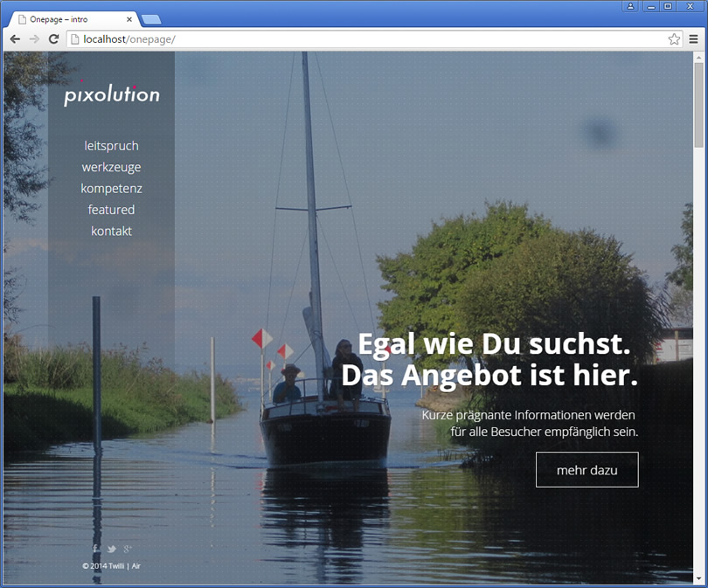Screen dimensions: 708x588
Task: Open the Chrome user profile icon
Action: click(630, 6)
